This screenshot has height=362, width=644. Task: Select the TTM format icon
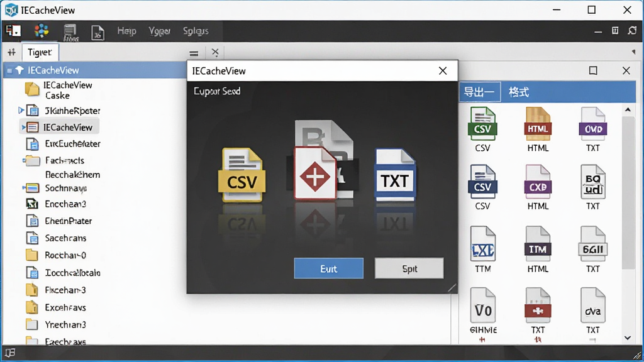coord(482,244)
